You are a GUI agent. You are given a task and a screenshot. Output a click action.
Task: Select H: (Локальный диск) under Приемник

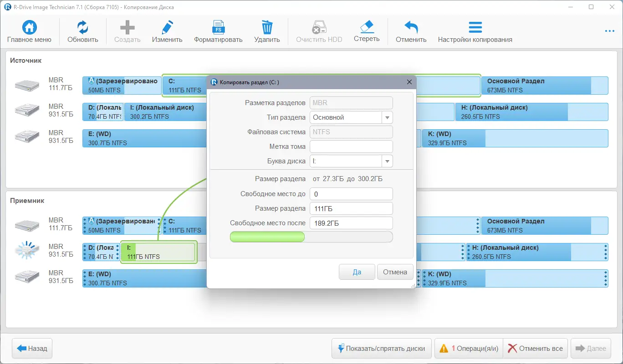coord(537,252)
